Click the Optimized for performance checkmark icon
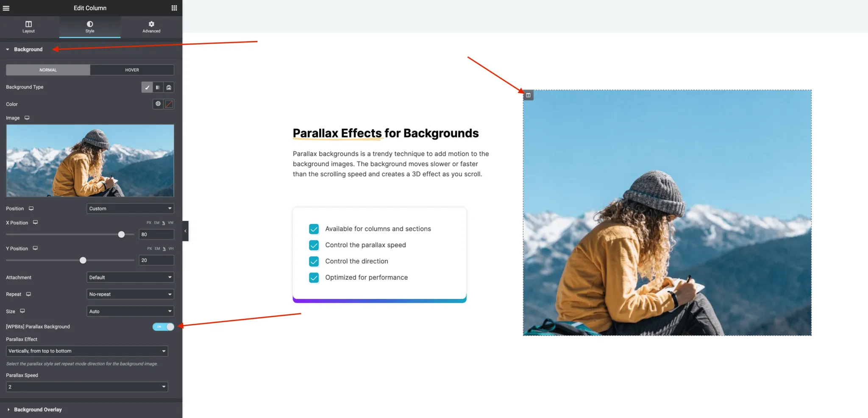Screen dimensions: 868x418 314,278
